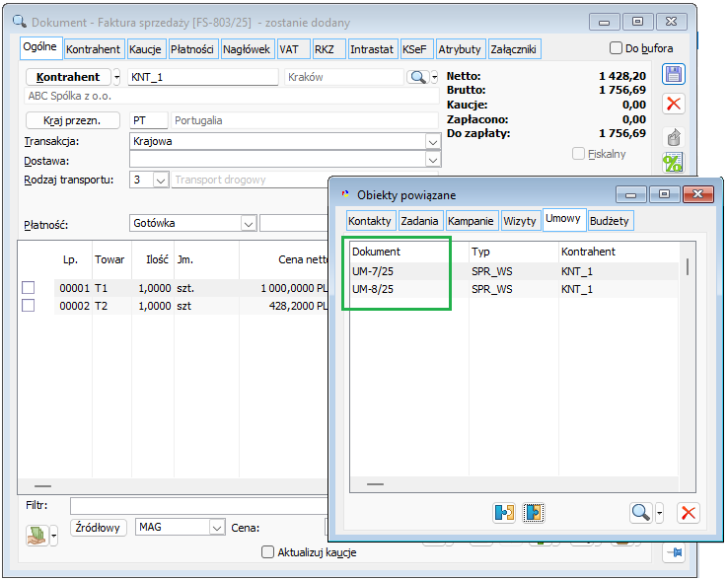This screenshot has width=728, height=580.
Task: Click magnifier icon beside Kraków field
Action: [x=417, y=77]
